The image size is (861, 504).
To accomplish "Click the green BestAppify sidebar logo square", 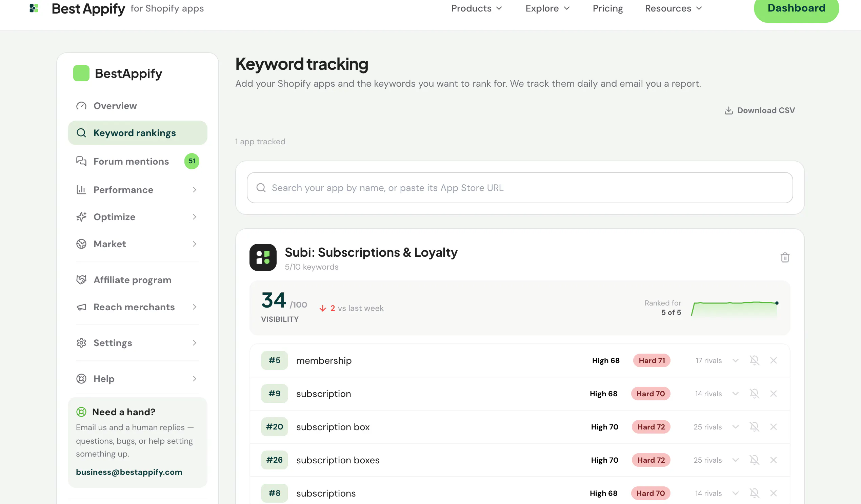I will 81,73.
